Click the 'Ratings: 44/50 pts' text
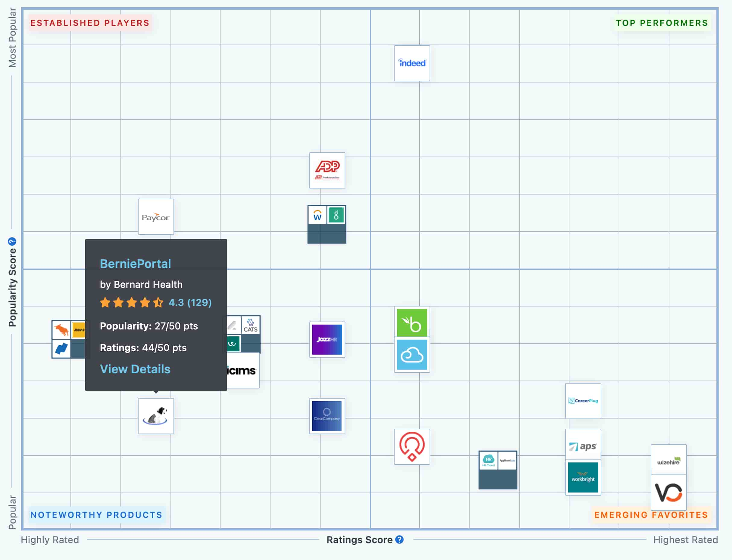This screenshot has height=560, width=732. point(143,348)
